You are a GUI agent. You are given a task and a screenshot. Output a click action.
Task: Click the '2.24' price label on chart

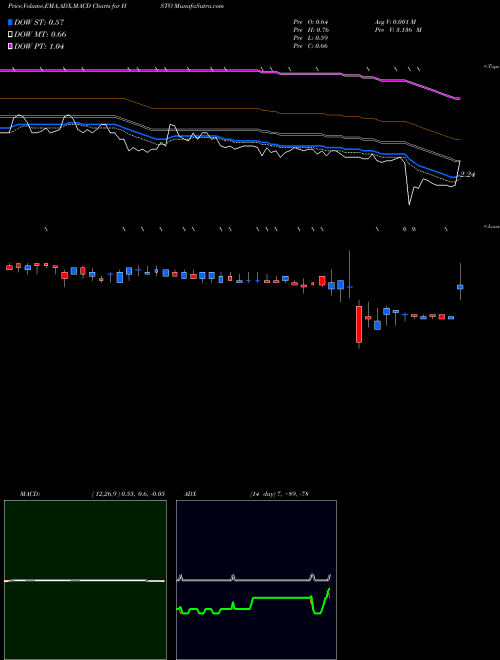(467, 174)
